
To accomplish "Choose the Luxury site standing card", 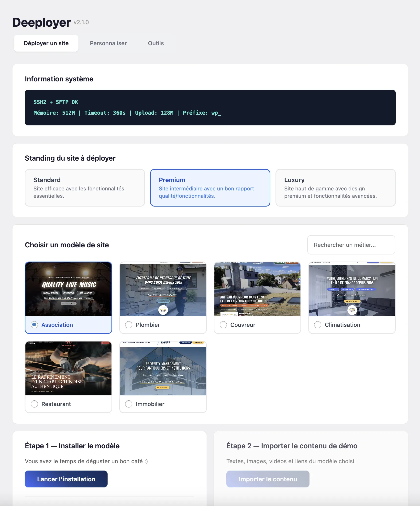I will (x=335, y=188).
